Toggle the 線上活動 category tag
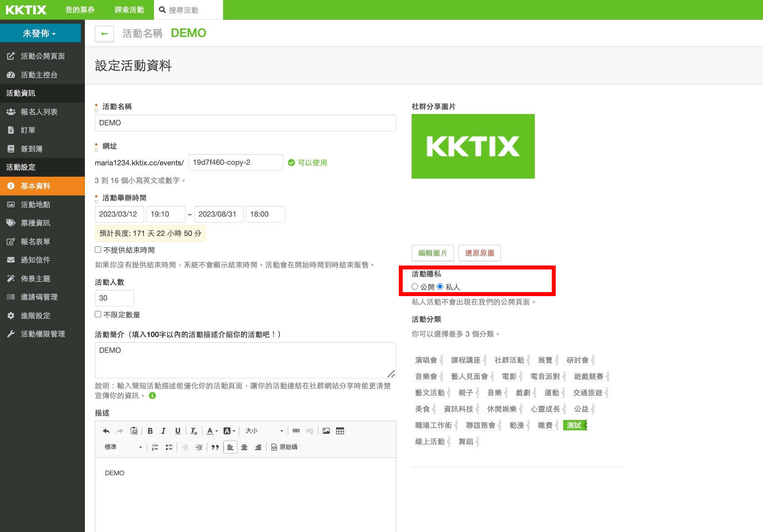The width and height of the screenshot is (763, 532). [431, 442]
